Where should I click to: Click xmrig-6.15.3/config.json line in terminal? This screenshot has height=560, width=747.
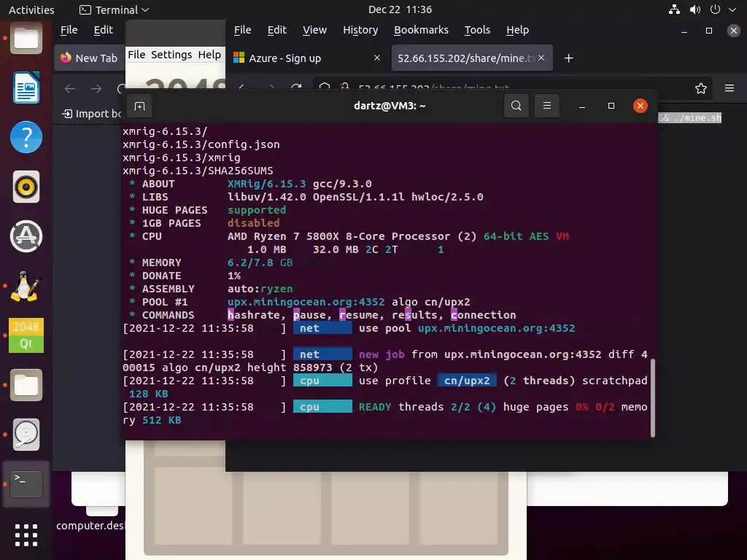201,144
